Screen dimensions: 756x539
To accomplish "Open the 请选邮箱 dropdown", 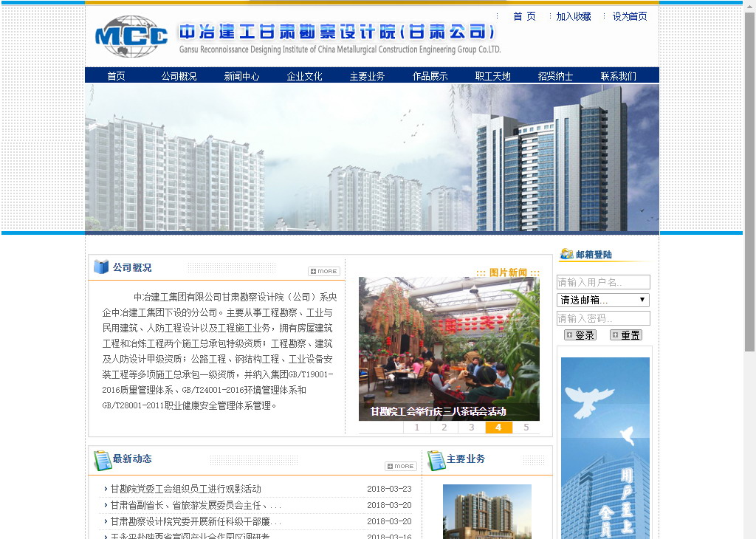I will (603, 300).
